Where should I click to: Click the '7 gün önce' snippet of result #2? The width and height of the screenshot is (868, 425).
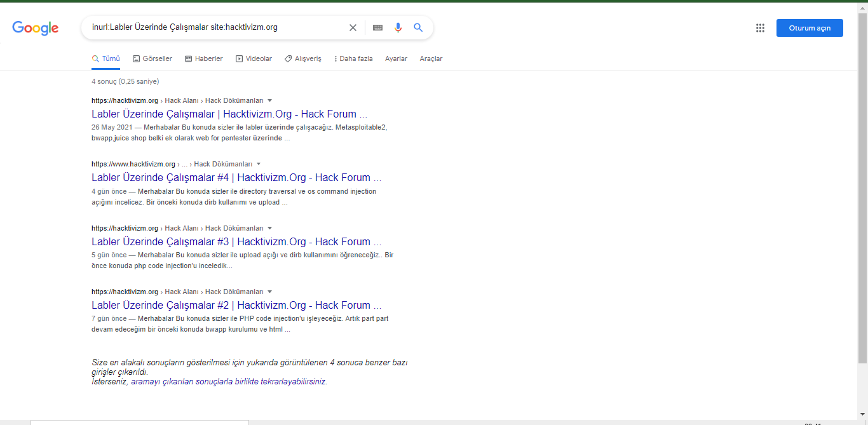[x=109, y=318]
